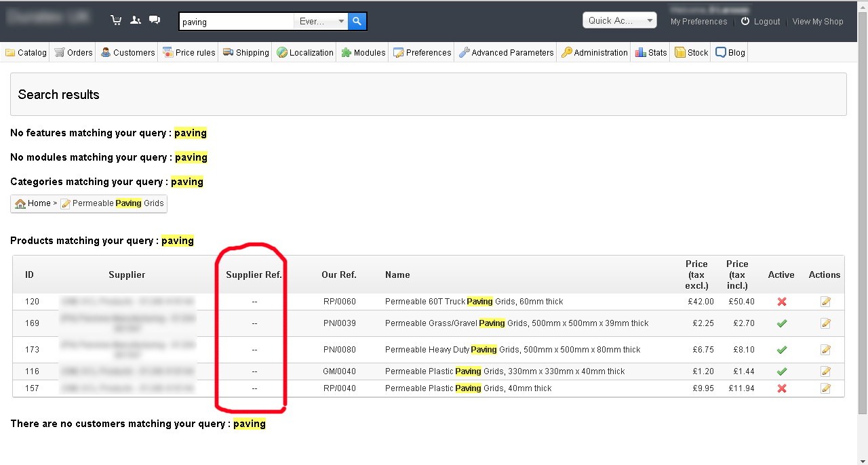Toggle active green check for GM/0040
This screenshot has height=465, width=868.
(782, 371)
